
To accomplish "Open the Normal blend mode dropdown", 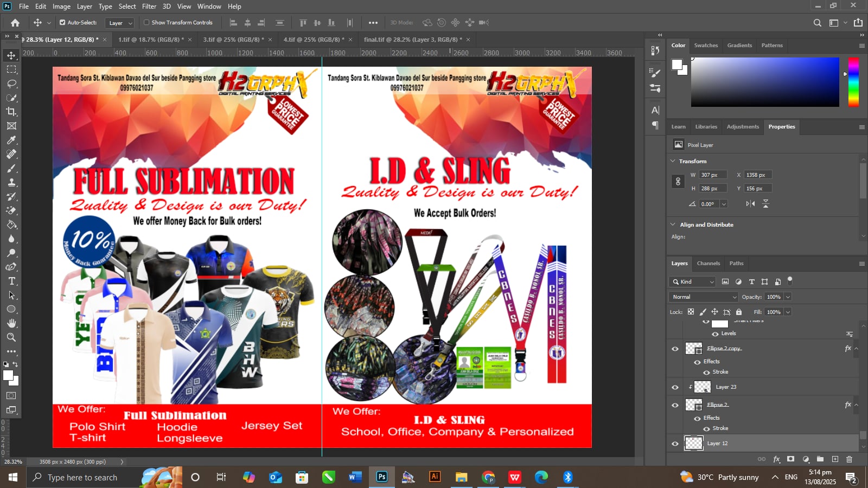I will point(704,297).
